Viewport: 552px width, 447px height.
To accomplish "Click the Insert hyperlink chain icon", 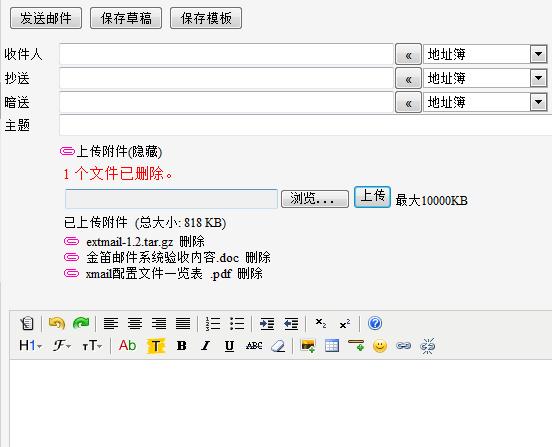I will pos(403,346).
